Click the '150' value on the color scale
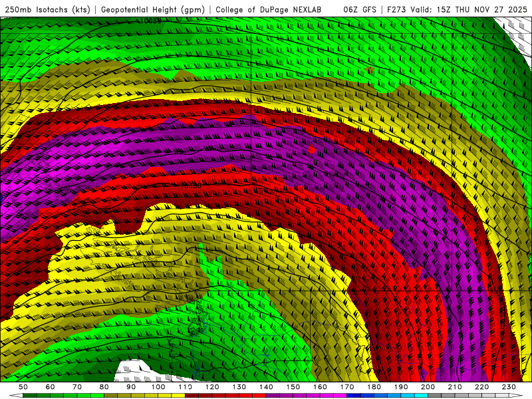Viewport: 532px width, 399px height. (293, 387)
